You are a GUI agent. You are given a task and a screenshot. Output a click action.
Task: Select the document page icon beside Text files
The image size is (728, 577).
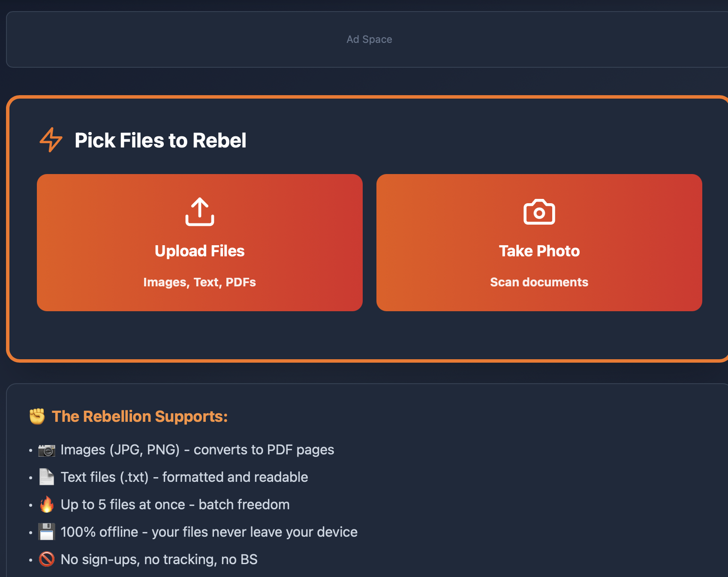click(47, 477)
